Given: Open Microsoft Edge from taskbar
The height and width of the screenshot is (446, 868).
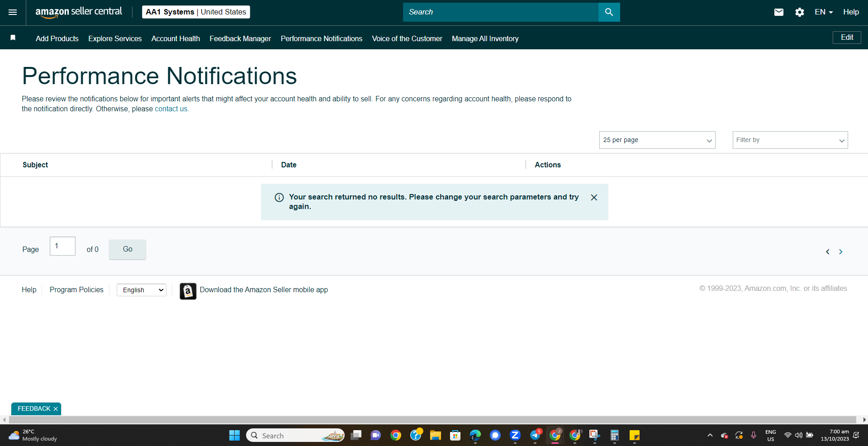Looking at the screenshot, I should click(475, 435).
